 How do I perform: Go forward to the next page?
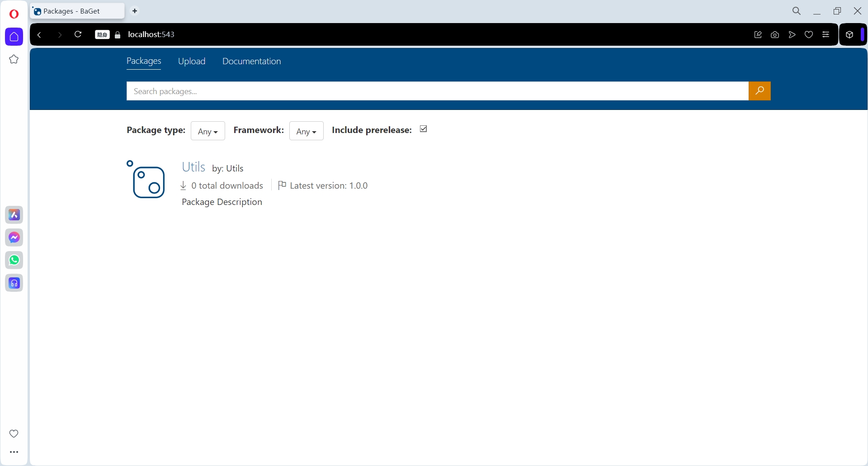tap(59, 35)
